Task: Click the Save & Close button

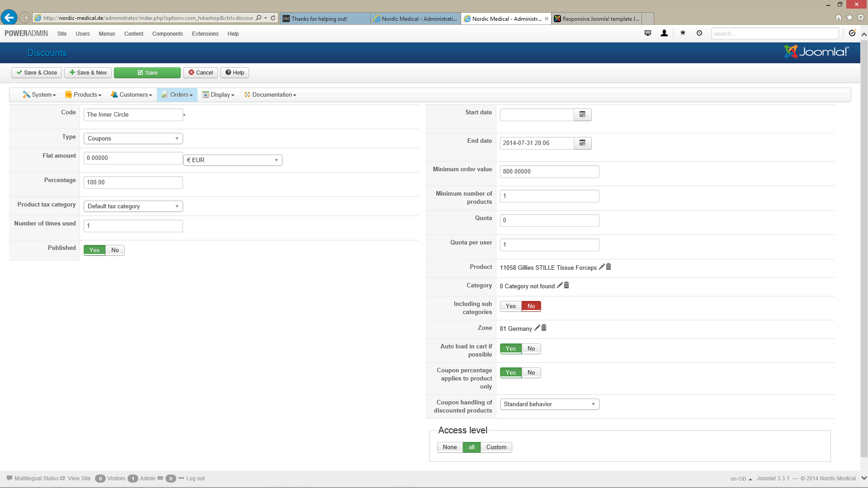Action: [x=37, y=73]
